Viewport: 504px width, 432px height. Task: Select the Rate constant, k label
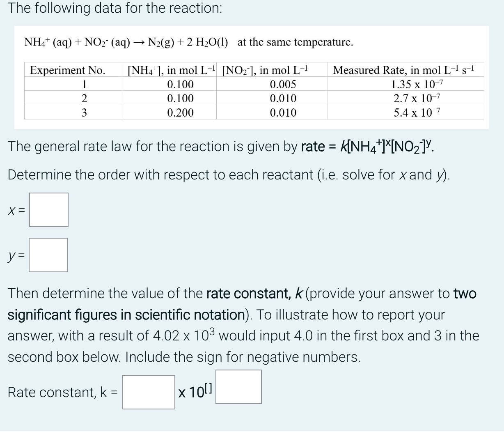[60, 392]
